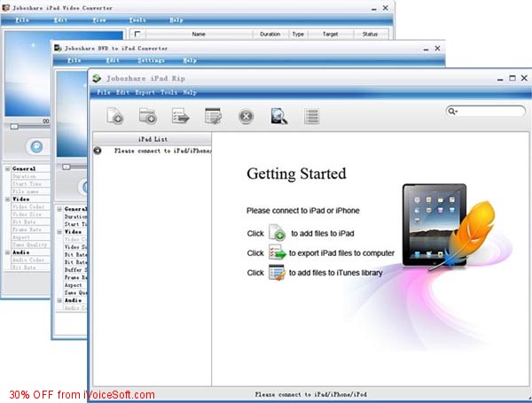Click Type column header in Video Converter
Screen dimensions: 532x403
click(x=298, y=34)
